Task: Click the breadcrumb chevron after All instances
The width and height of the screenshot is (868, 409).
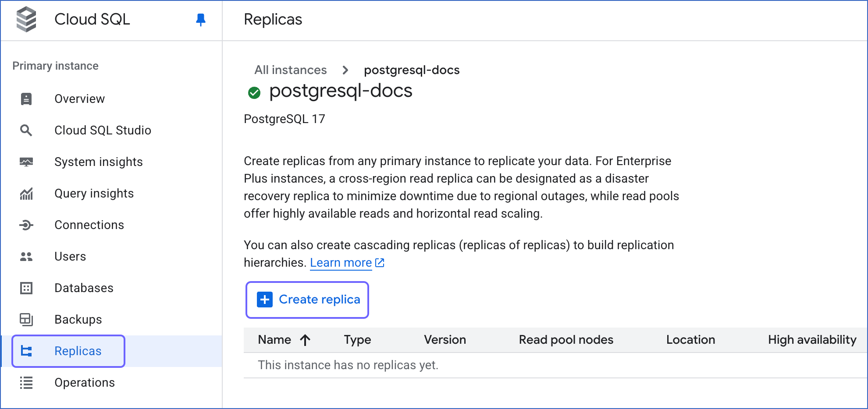Action: pos(345,70)
